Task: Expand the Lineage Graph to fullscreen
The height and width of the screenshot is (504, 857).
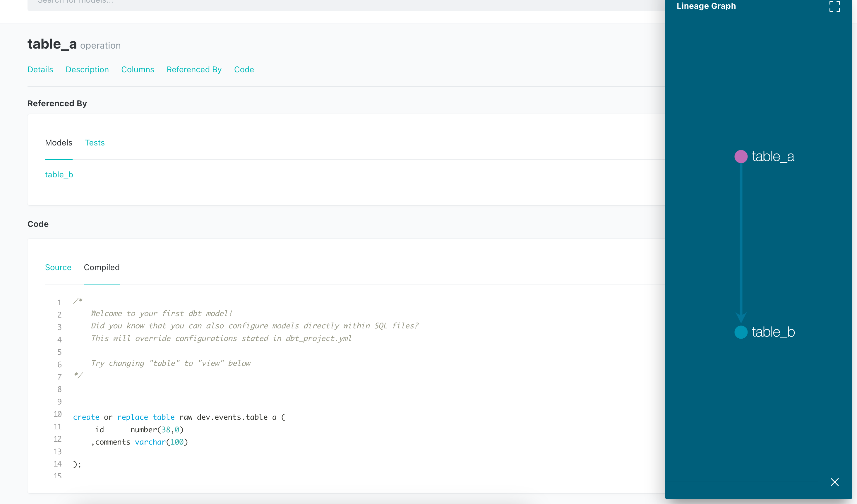Action: pos(834,6)
